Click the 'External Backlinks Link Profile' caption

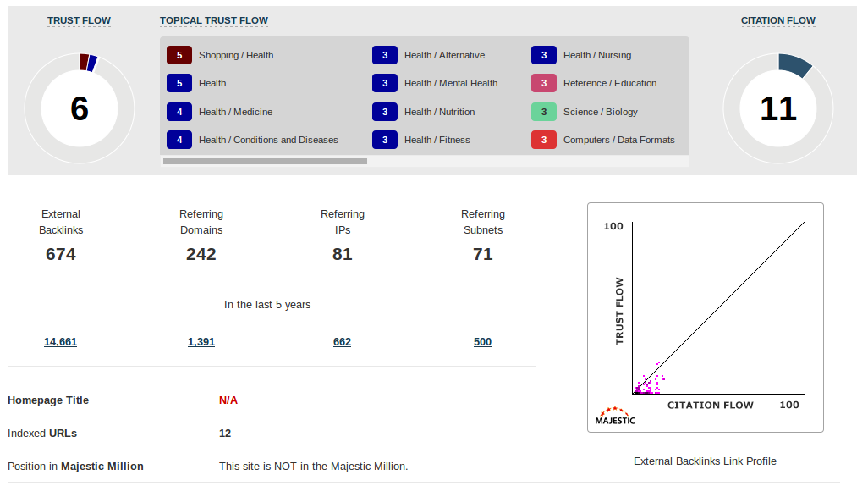[x=705, y=461]
